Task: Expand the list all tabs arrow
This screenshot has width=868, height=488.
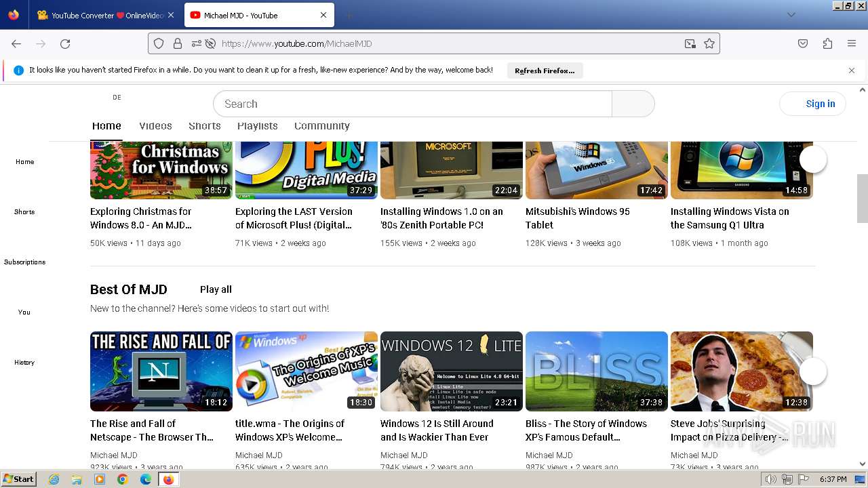Action: click(x=791, y=15)
